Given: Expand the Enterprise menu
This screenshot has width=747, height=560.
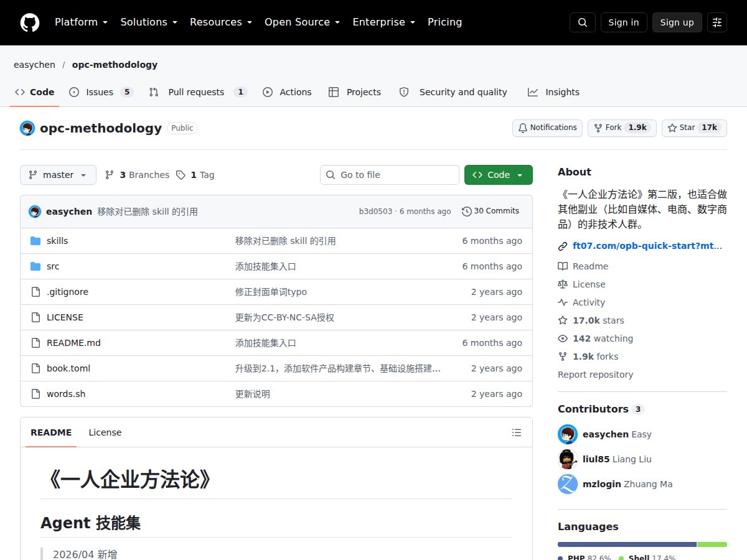Looking at the screenshot, I should point(384,22).
